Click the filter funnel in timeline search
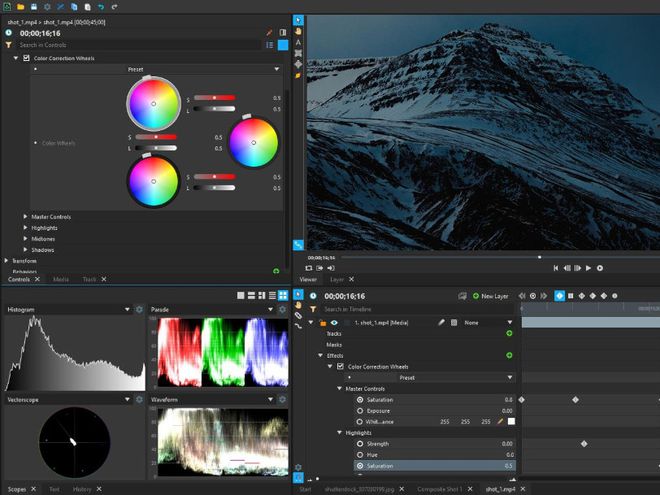The width and height of the screenshot is (660, 495). click(313, 309)
